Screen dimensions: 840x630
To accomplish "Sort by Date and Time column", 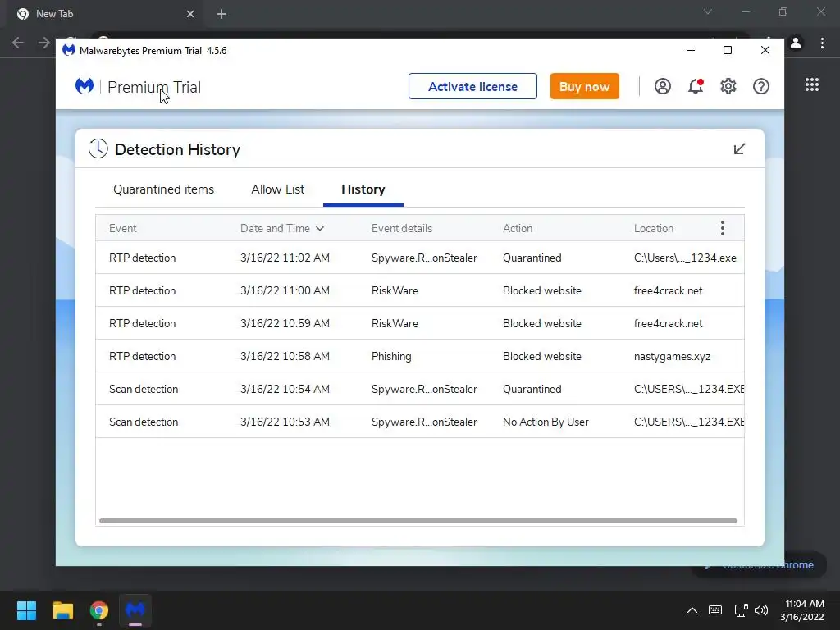I will click(x=282, y=228).
